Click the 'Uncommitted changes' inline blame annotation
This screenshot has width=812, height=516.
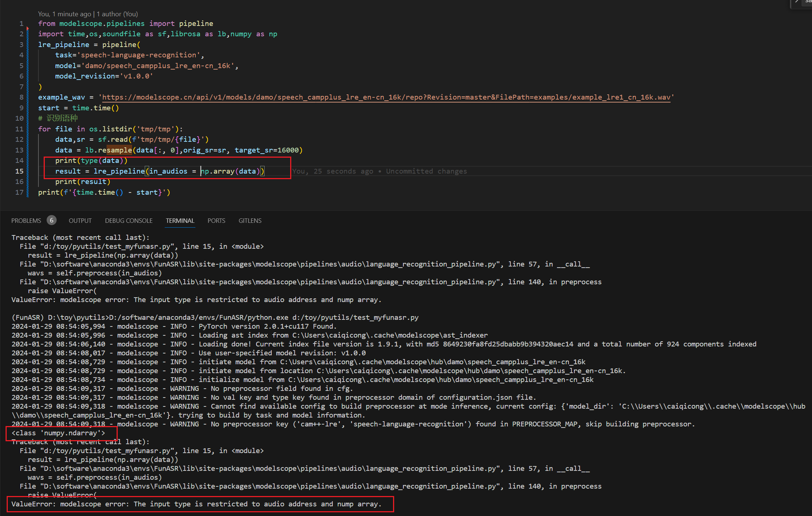point(426,171)
